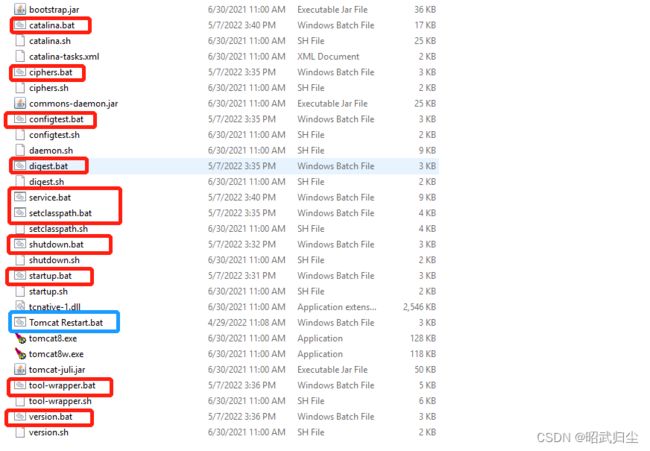Select the file name Tomcat Restart.bat
The width and height of the screenshot is (650, 451).
point(66,322)
